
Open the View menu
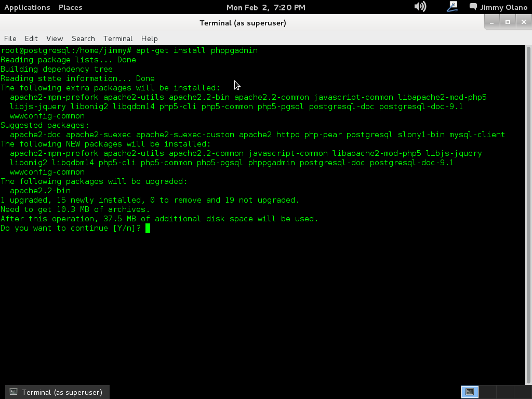coord(55,38)
